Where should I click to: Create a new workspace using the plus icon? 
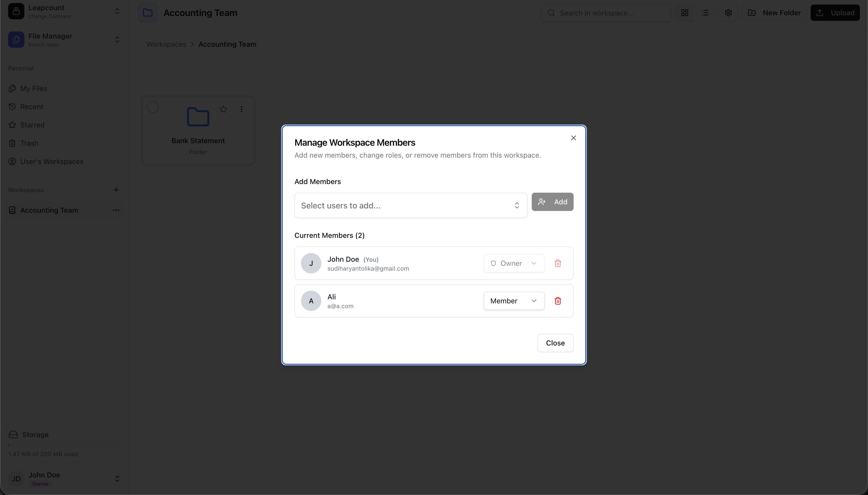pos(116,190)
